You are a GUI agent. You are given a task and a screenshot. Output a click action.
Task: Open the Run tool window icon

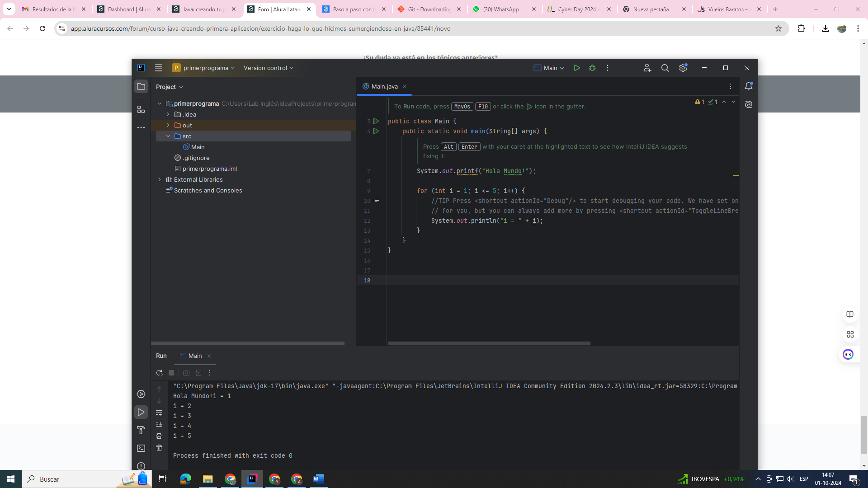coord(141,412)
